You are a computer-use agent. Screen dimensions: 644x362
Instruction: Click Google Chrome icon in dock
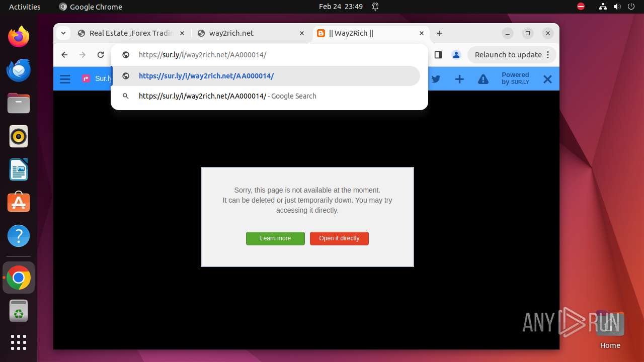[19, 278]
